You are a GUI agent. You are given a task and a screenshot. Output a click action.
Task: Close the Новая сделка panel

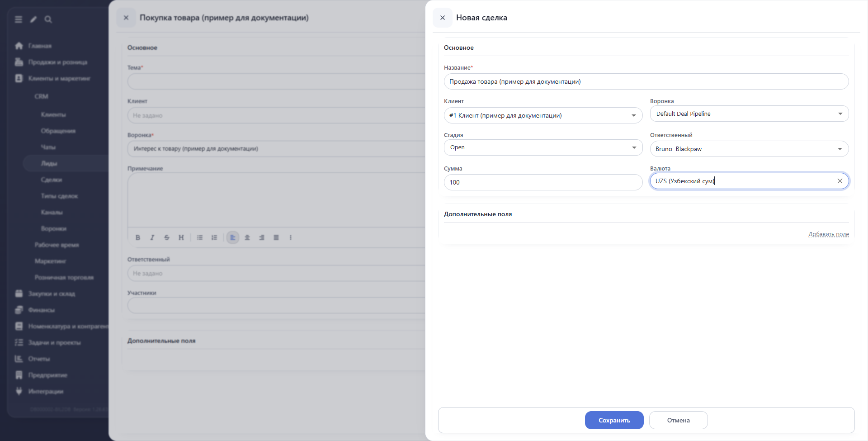(x=443, y=18)
